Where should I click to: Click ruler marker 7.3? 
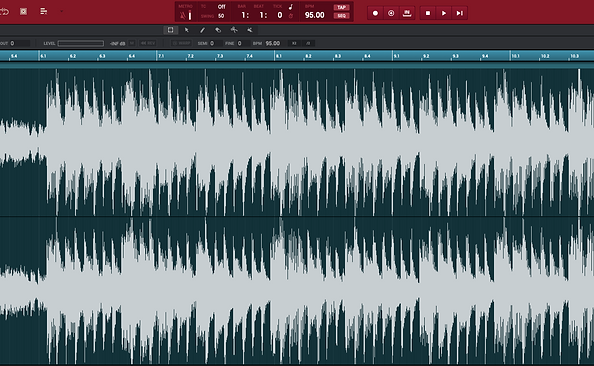tap(220, 56)
